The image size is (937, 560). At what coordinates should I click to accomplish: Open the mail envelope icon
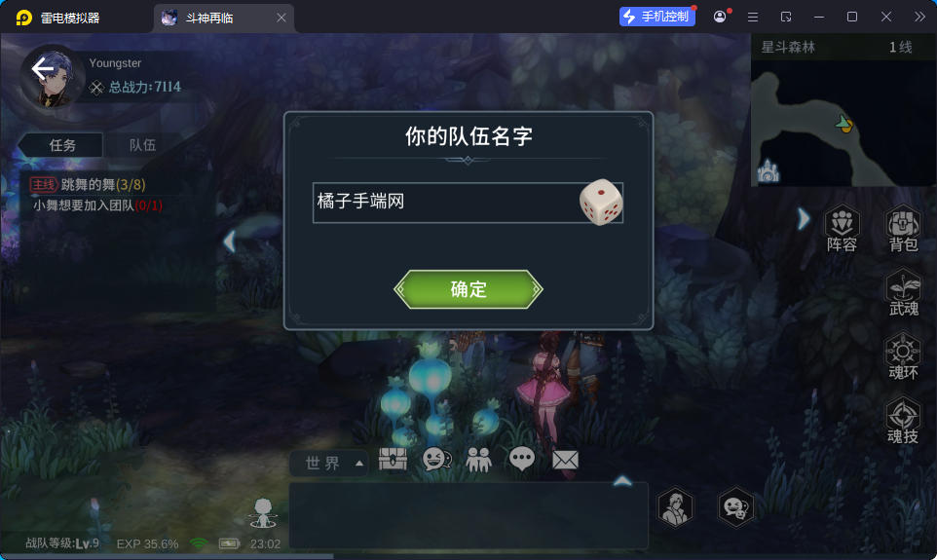(x=565, y=460)
